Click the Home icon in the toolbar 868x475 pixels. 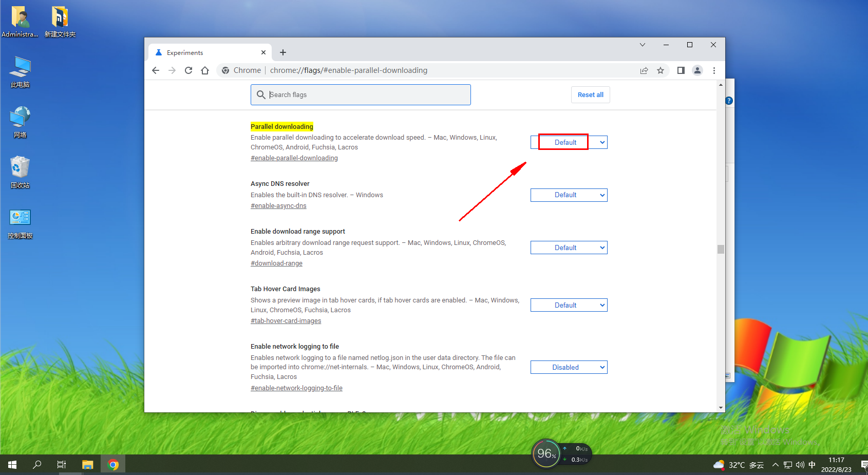click(205, 70)
